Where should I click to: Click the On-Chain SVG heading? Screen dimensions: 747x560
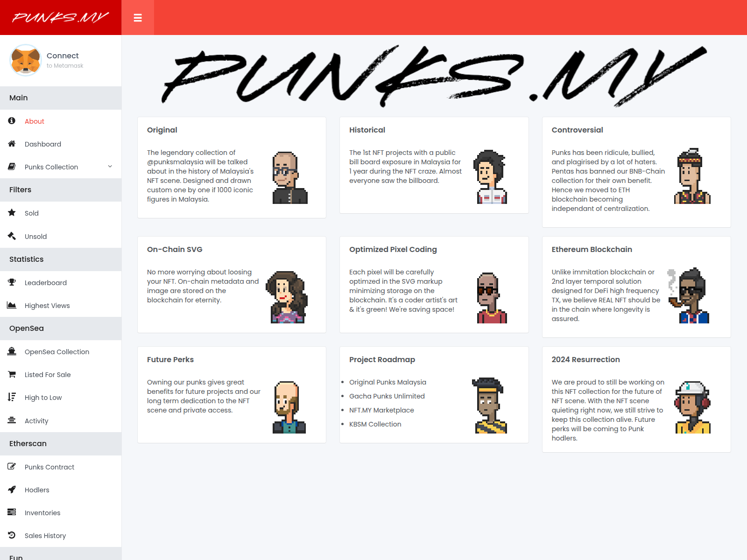pos(175,249)
